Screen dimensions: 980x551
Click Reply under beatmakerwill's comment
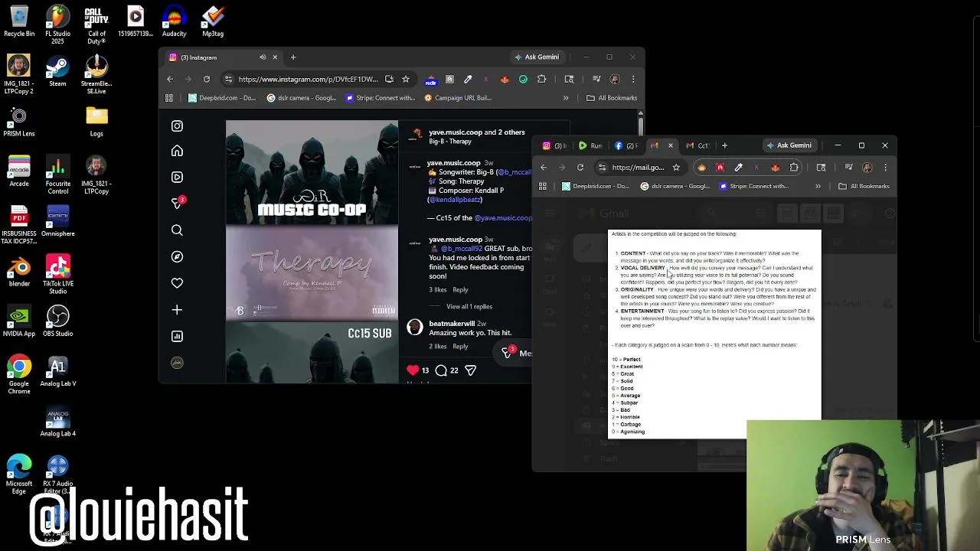click(460, 347)
